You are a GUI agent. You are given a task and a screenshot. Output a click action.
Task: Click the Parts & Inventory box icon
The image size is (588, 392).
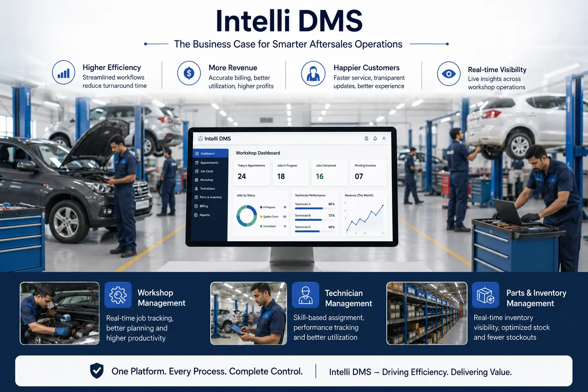pyautogui.click(x=486, y=295)
